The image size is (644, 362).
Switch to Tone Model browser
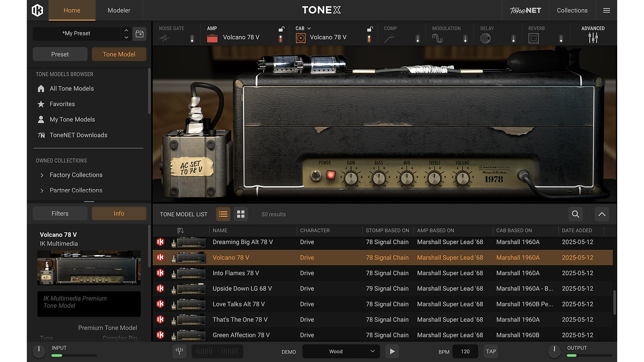click(119, 54)
